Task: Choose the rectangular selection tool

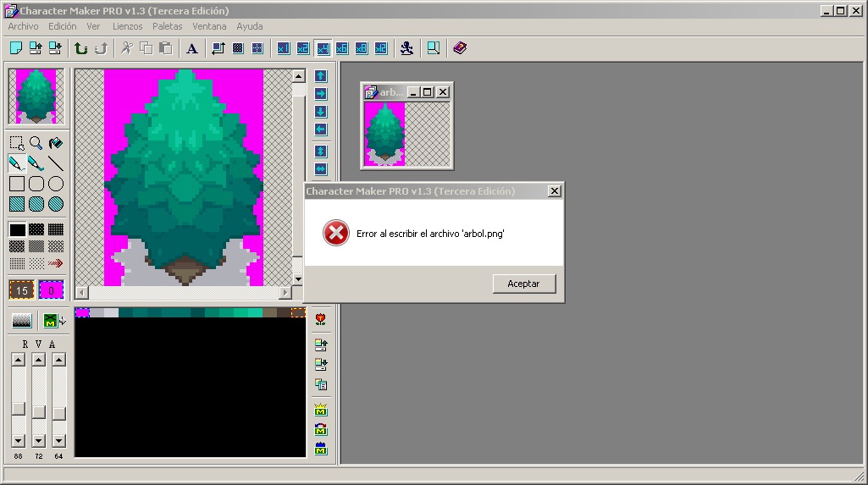Action: 17,143
